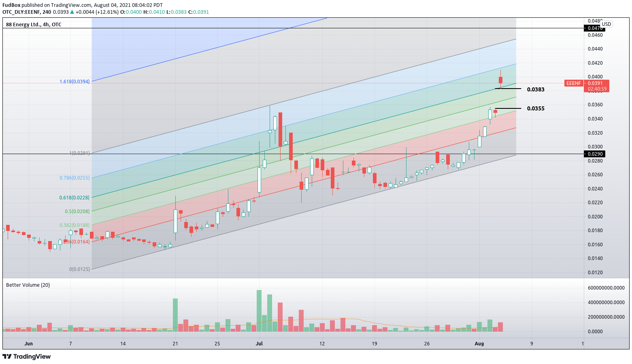
Task: Click the C:0.0391 close value
Action: coord(199,12)
